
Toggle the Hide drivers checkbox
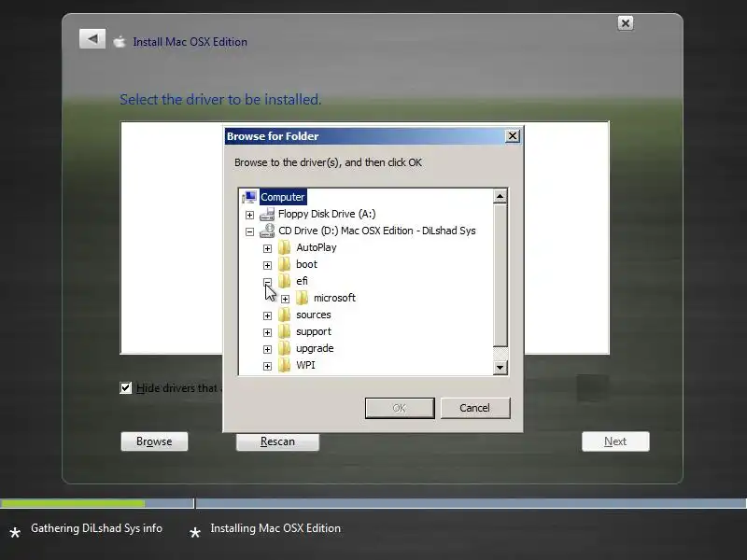coord(126,387)
